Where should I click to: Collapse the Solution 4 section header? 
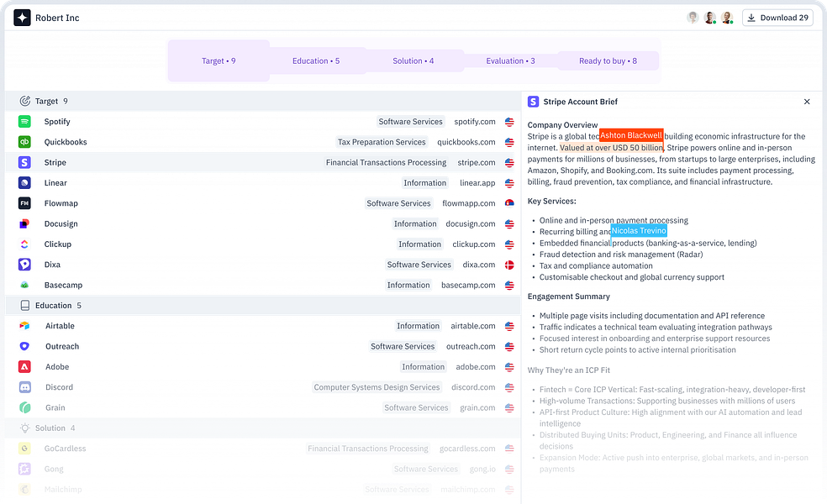pos(263,428)
